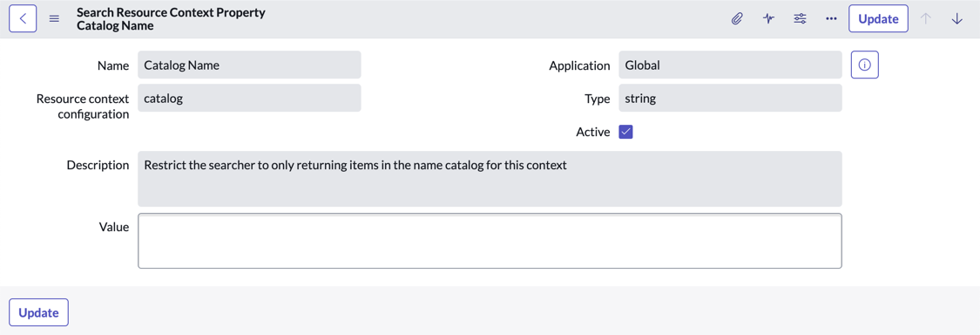Go to previous record with up arrow
The width and height of the screenshot is (980, 335).
tap(926, 19)
